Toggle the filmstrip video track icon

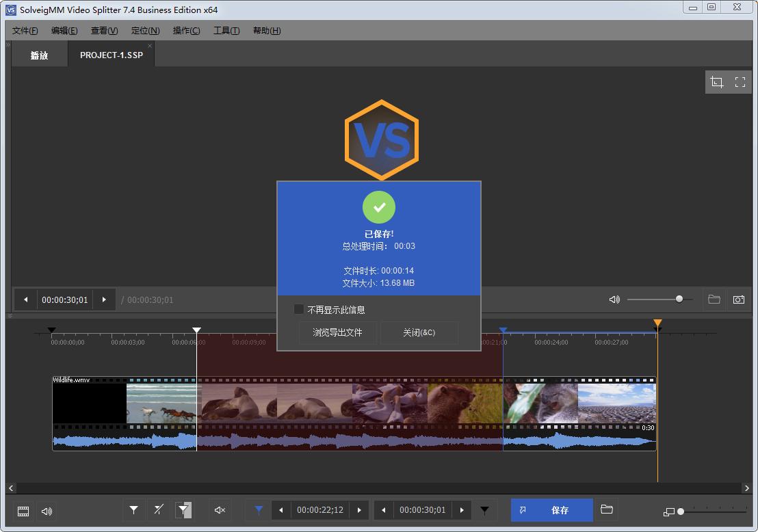pos(23,511)
